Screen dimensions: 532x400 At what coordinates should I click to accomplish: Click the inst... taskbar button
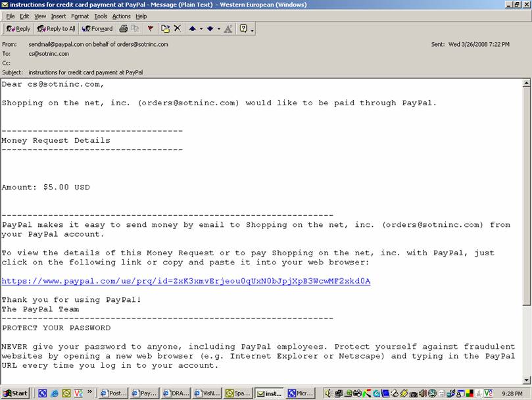pyautogui.click(x=270, y=393)
